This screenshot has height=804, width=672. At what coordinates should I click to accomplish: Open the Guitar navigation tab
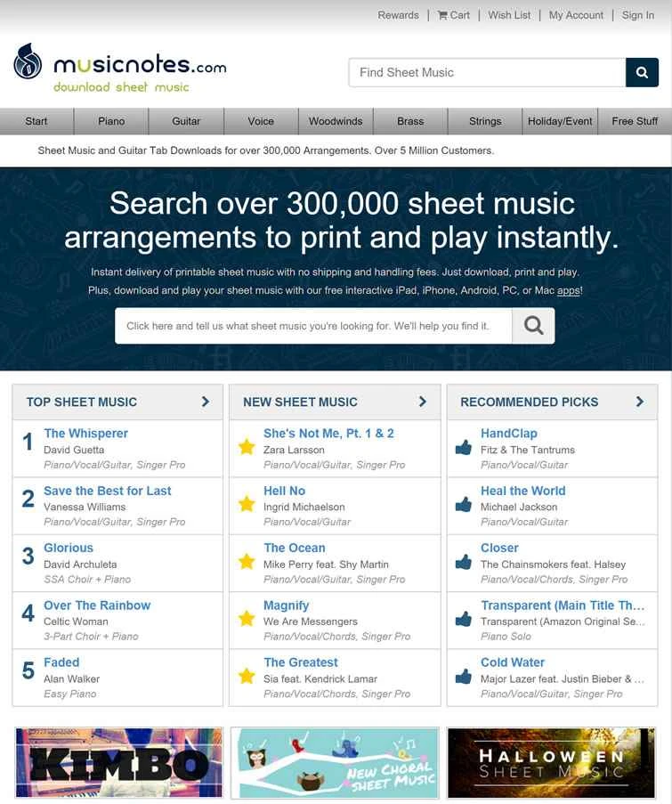tap(186, 121)
